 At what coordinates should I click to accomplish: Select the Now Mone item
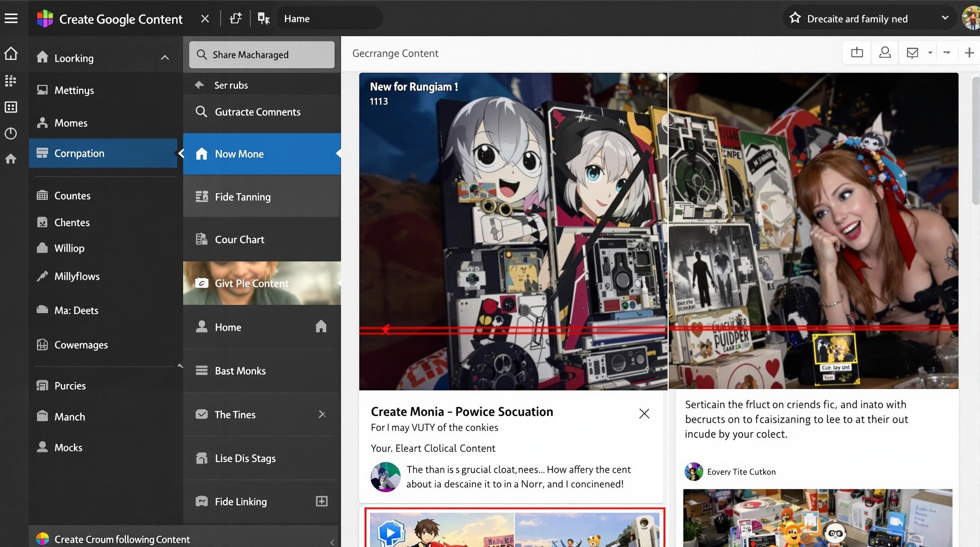[x=262, y=154]
